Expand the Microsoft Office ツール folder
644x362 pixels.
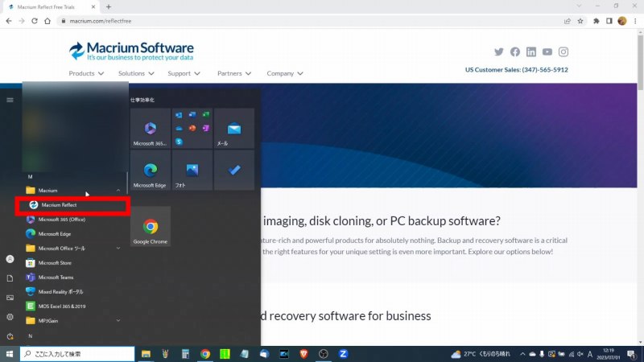[x=118, y=249]
